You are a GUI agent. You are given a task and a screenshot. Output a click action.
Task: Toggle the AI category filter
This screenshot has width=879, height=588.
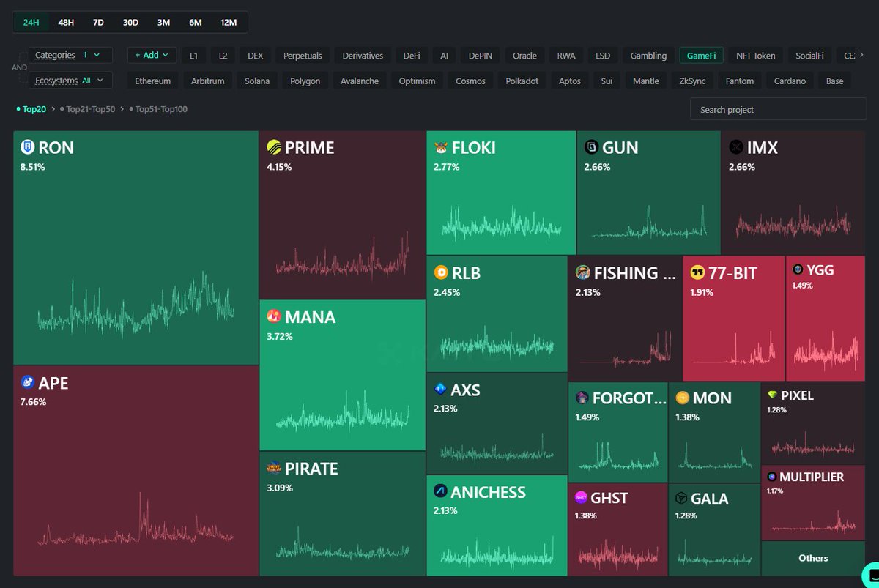445,56
